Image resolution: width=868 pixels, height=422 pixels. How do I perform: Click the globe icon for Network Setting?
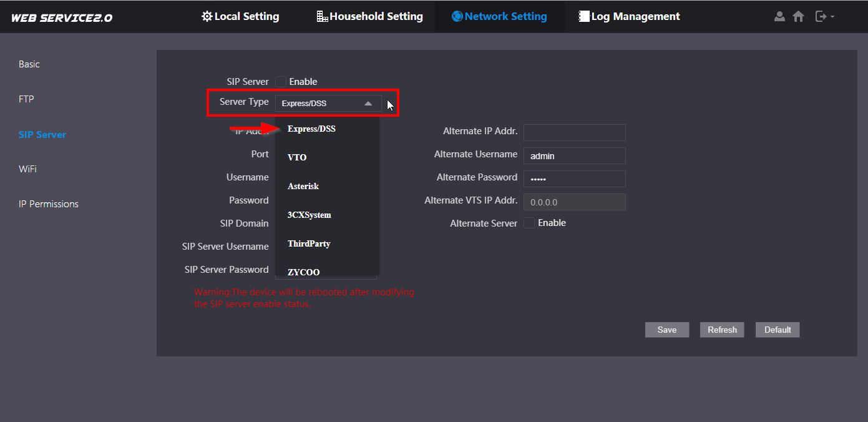(457, 17)
